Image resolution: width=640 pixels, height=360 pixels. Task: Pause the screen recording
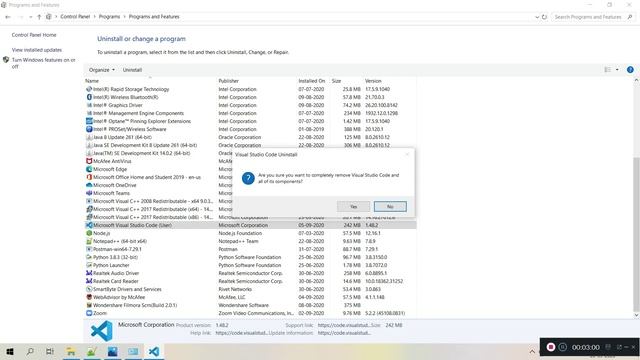click(562, 347)
